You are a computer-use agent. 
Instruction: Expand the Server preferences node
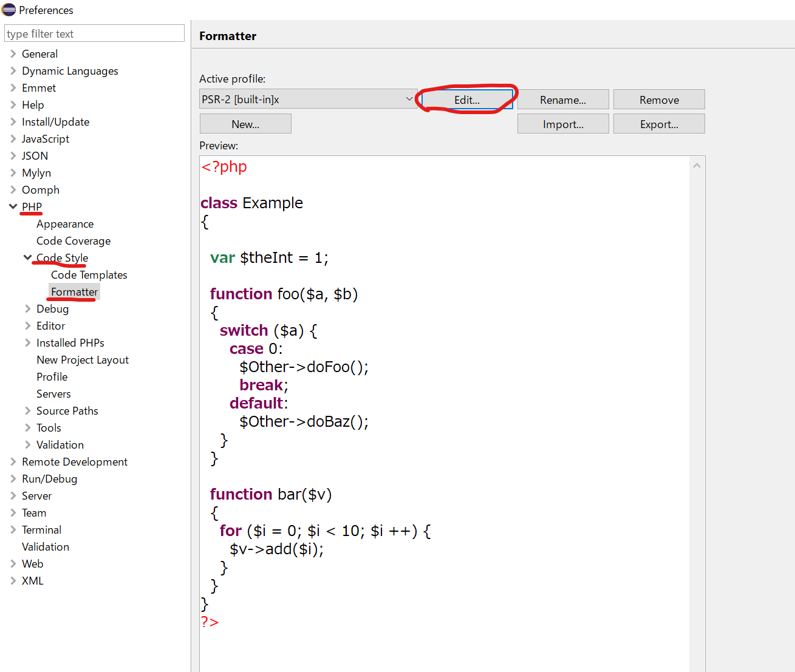point(13,495)
